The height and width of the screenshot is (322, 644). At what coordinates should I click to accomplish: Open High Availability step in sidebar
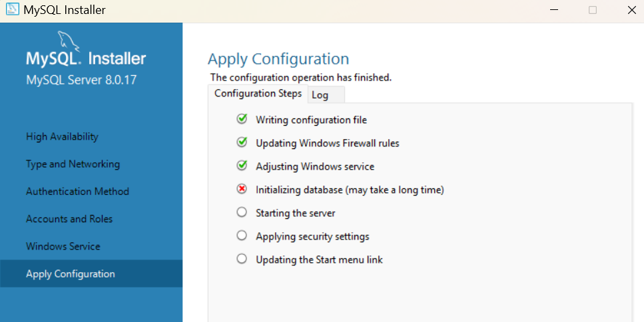[91, 136]
